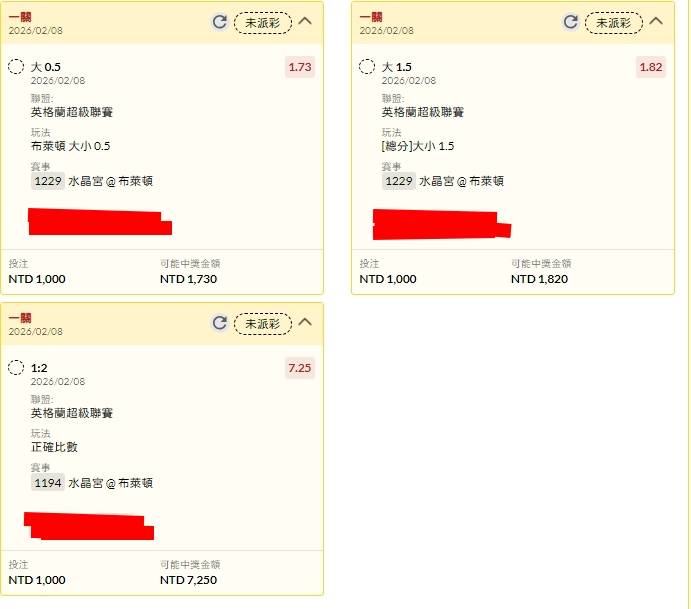Click match code 1194 in correct score card

pyautogui.click(x=48, y=482)
